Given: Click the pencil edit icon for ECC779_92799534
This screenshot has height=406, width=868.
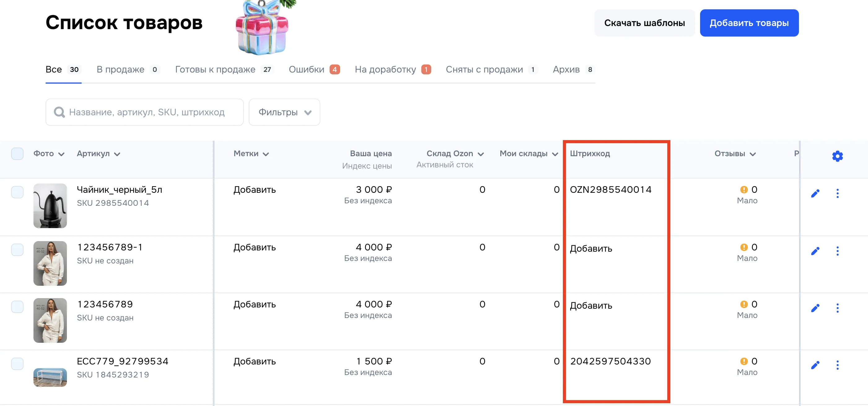Looking at the screenshot, I should tap(816, 365).
